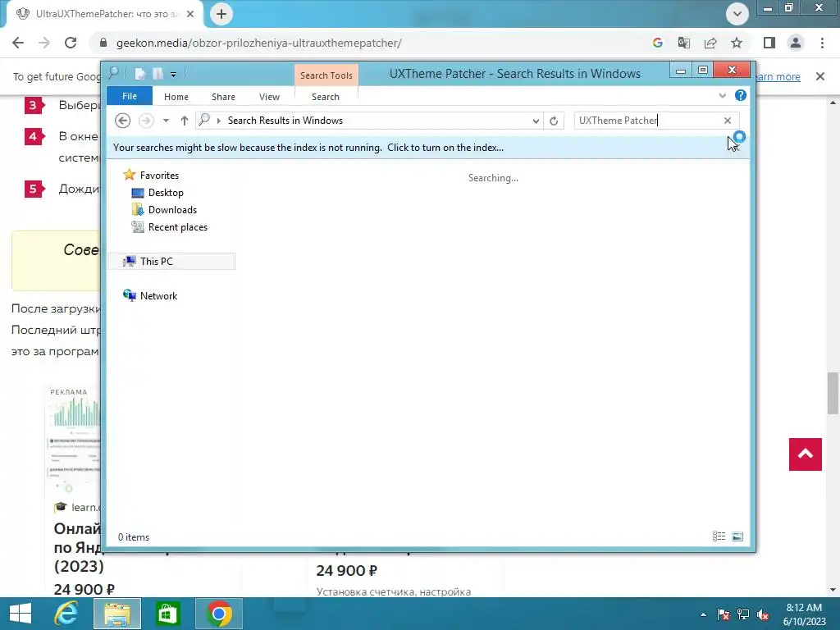
Task: Open the Share ribbon tab
Action: click(223, 97)
